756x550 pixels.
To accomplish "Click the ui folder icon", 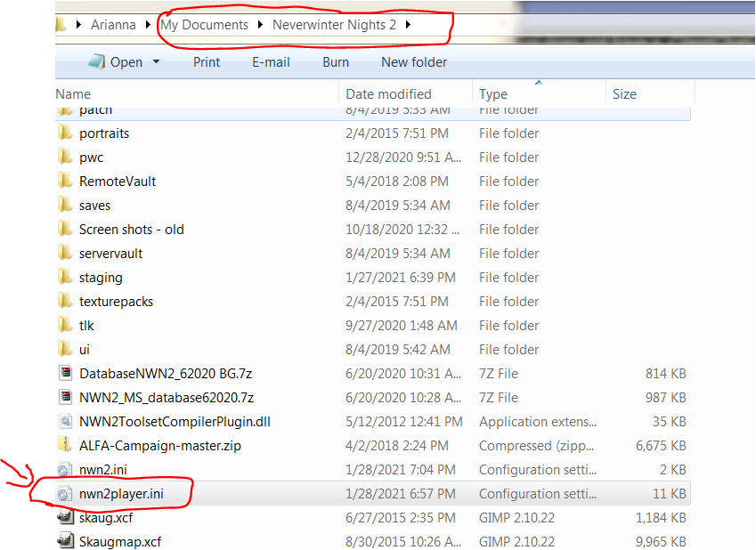I will (65, 349).
